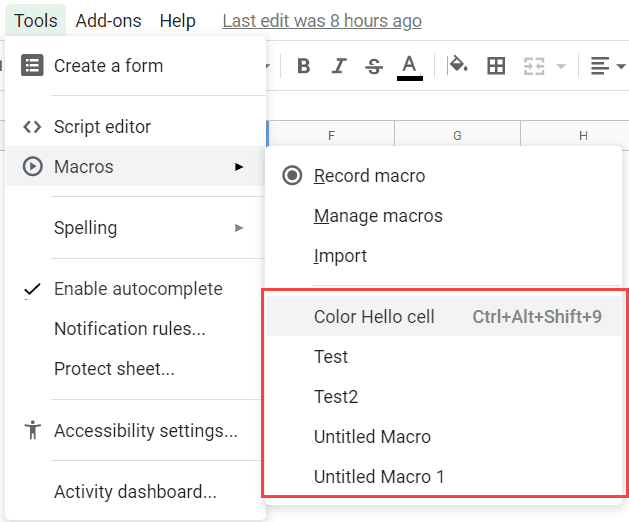629x522 pixels.
Task: Click the Record macro circle icon
Action: point(292,175)
